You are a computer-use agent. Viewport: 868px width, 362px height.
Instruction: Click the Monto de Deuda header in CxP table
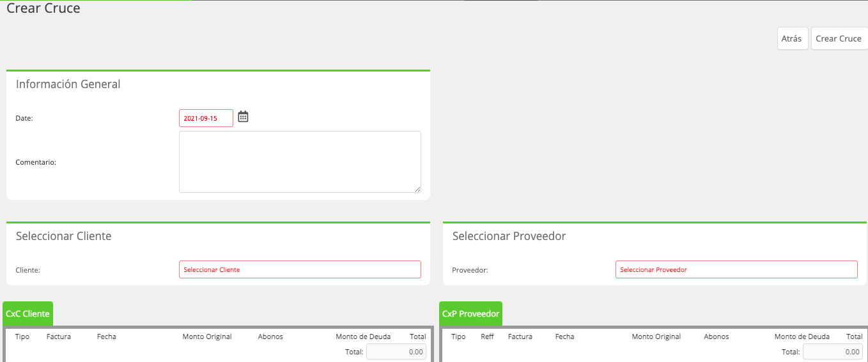point(802,336)
